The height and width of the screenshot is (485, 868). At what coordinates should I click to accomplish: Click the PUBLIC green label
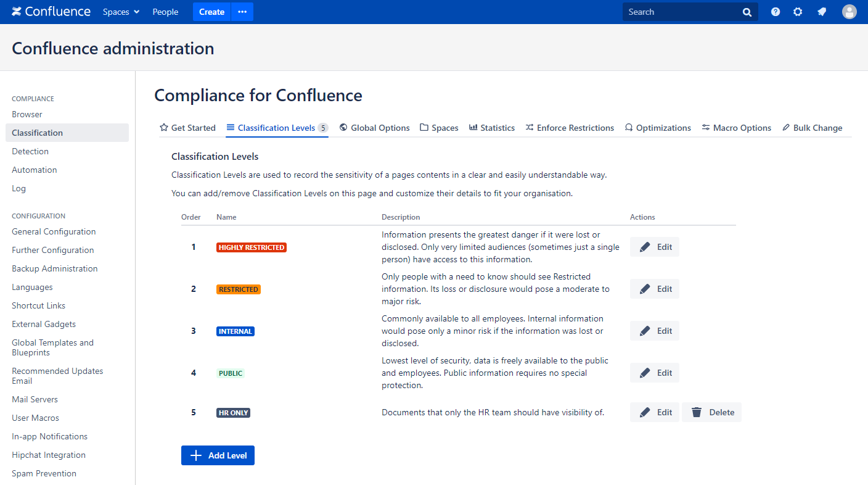click(x=231, y=373)
